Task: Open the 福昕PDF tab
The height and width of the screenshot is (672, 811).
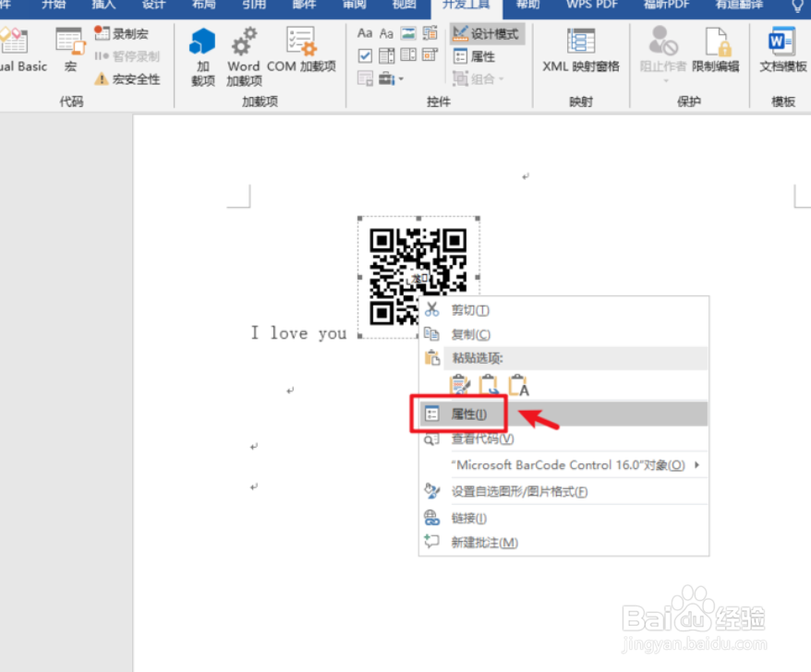Action: click(667, 5)
